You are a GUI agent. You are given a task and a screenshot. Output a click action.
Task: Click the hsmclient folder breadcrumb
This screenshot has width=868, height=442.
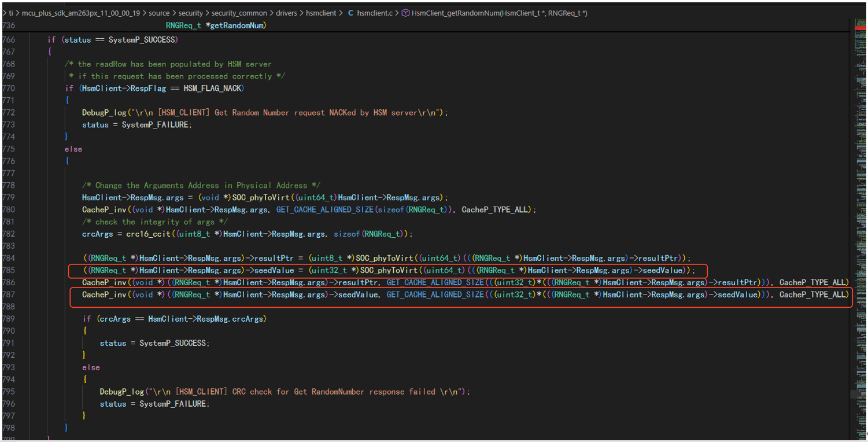[x=323, y=13]
